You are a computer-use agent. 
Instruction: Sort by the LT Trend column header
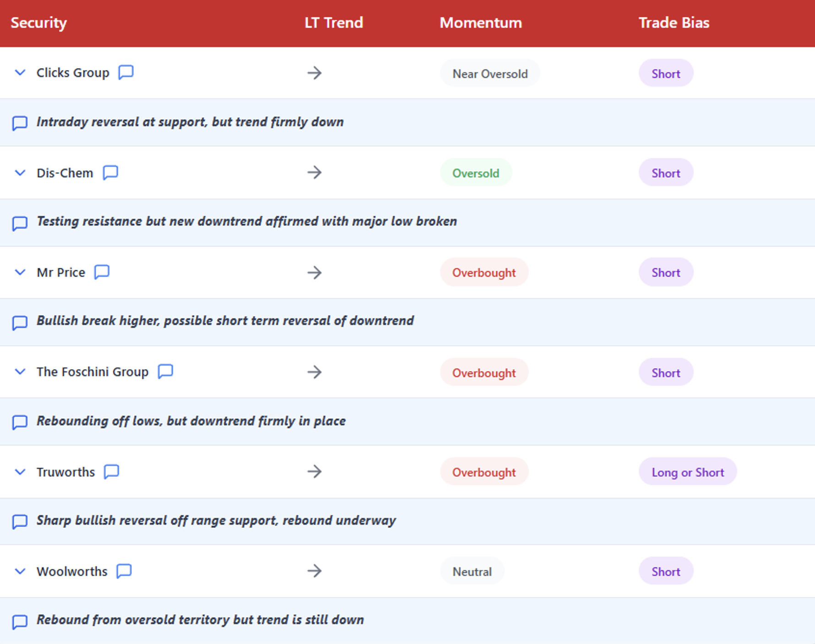click(334, 23)
